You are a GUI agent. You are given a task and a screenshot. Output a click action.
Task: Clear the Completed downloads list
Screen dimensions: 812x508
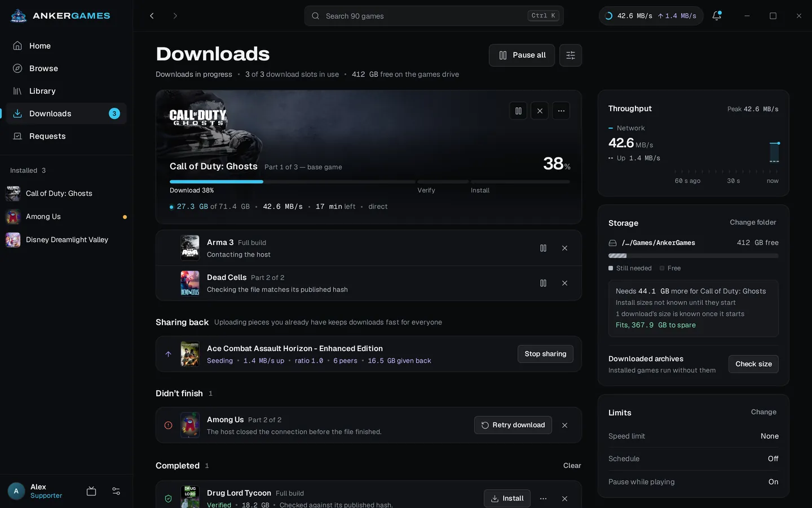tap(572, 466)
